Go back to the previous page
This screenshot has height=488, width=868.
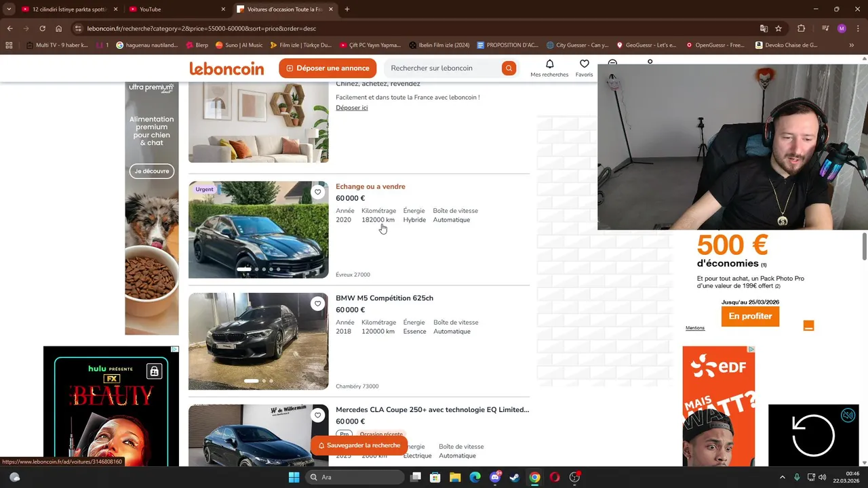point(9,28)
